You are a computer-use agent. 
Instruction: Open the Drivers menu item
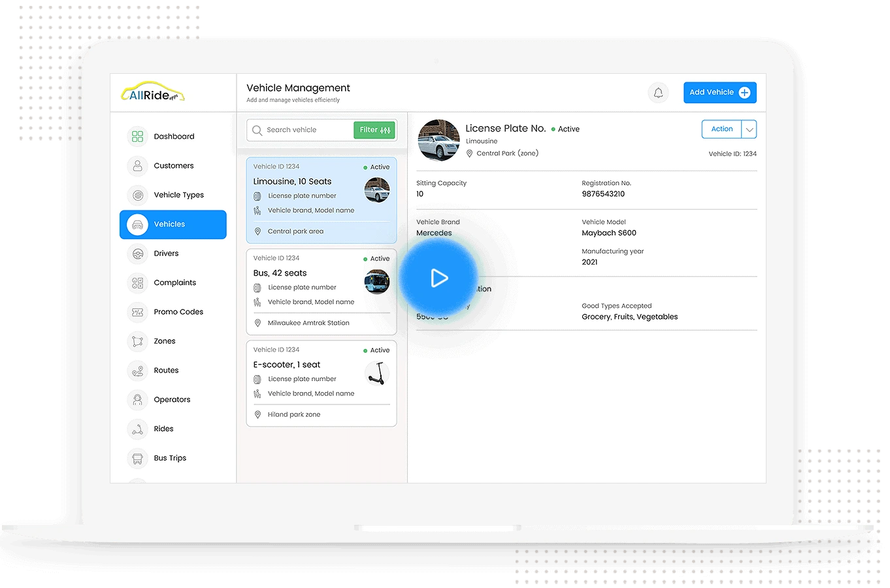point(173,253)
